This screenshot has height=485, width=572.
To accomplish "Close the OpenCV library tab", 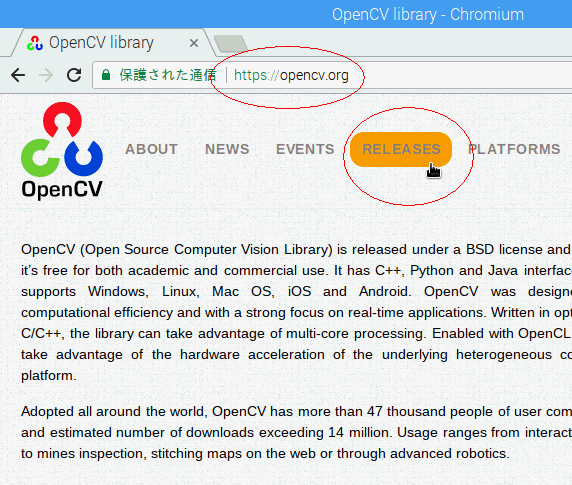I will [x=194, y=43].
